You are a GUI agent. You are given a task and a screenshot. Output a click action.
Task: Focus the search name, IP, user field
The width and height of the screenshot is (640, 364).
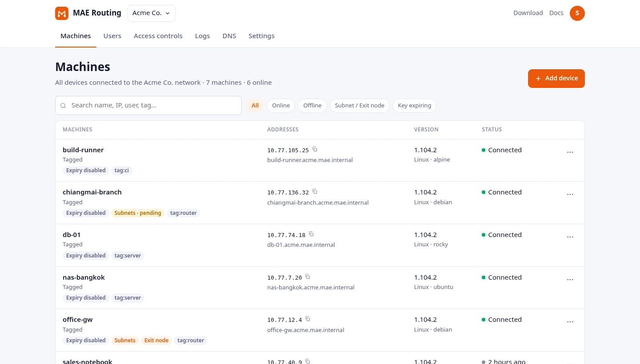click(148, 106)
